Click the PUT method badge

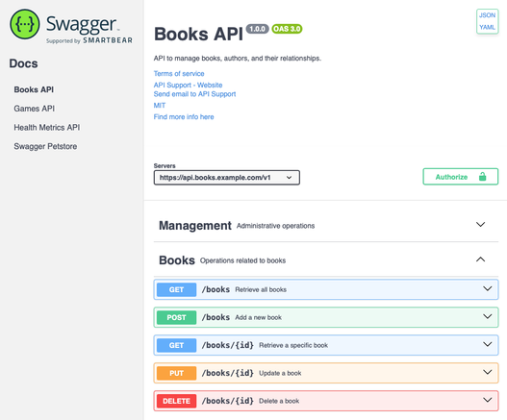pos(177,373)
